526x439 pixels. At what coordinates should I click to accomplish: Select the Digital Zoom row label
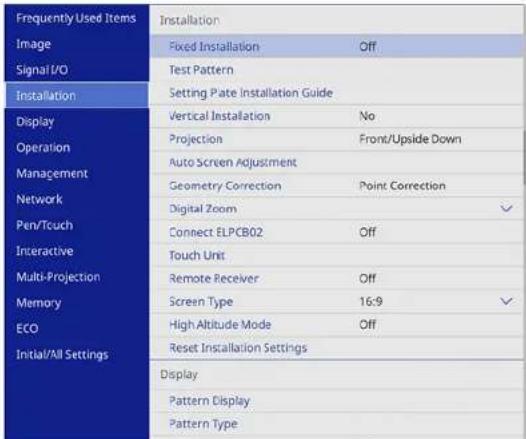point(203,209)
